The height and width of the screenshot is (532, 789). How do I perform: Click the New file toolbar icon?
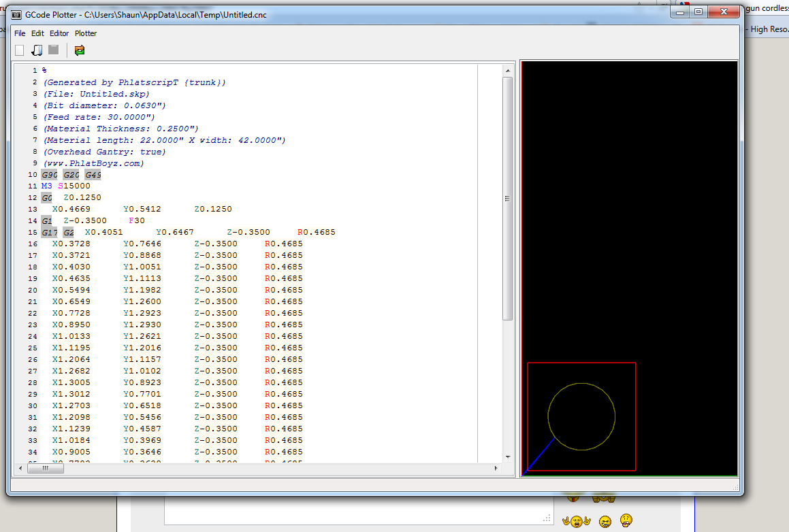pyautogui.click(x=20, y=50)
